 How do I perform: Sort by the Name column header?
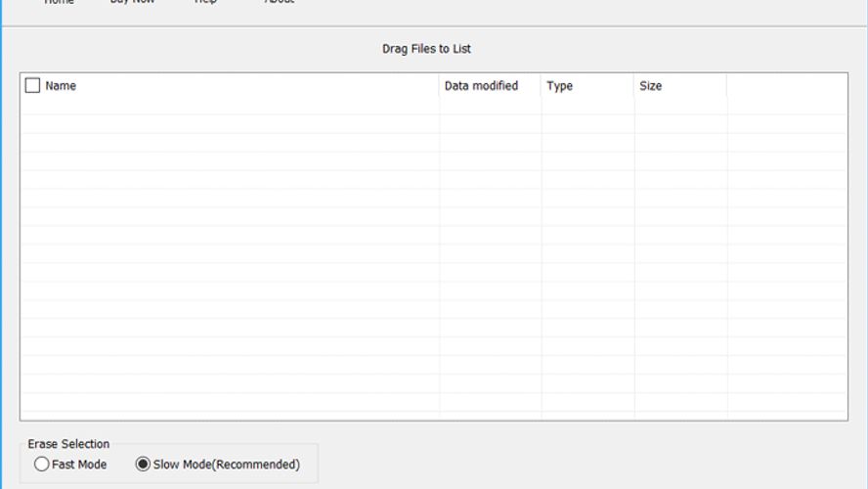click(x=61, y=86)
